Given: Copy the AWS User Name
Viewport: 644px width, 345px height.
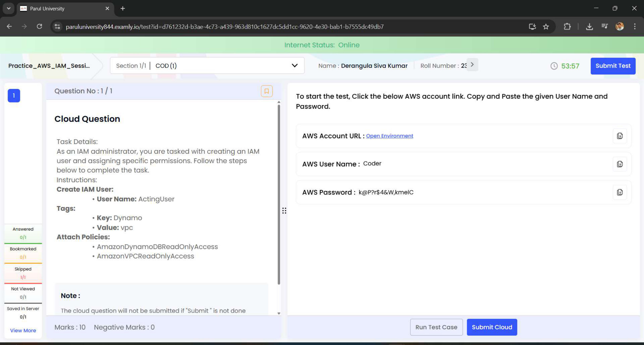Looking at the screenshot, I should tap(620, 164).
